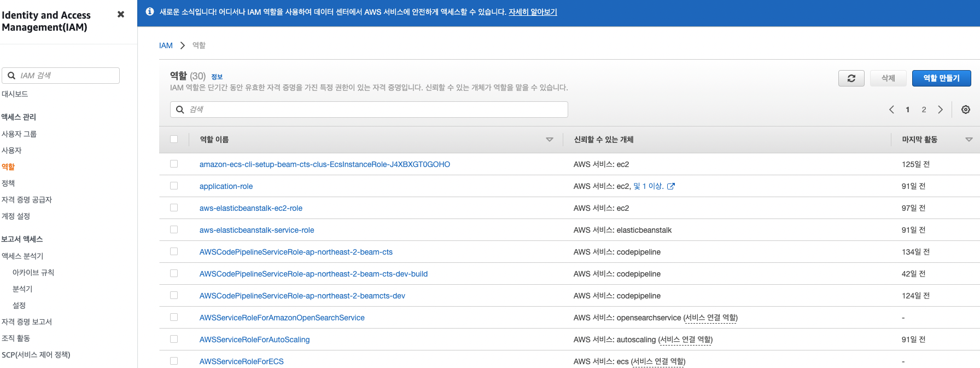The width and height of the screenshot is (980, 368).
Task: Check the amazon-ecs-cli-setup-beam-cts role checkbox
Action: [174, 164]
